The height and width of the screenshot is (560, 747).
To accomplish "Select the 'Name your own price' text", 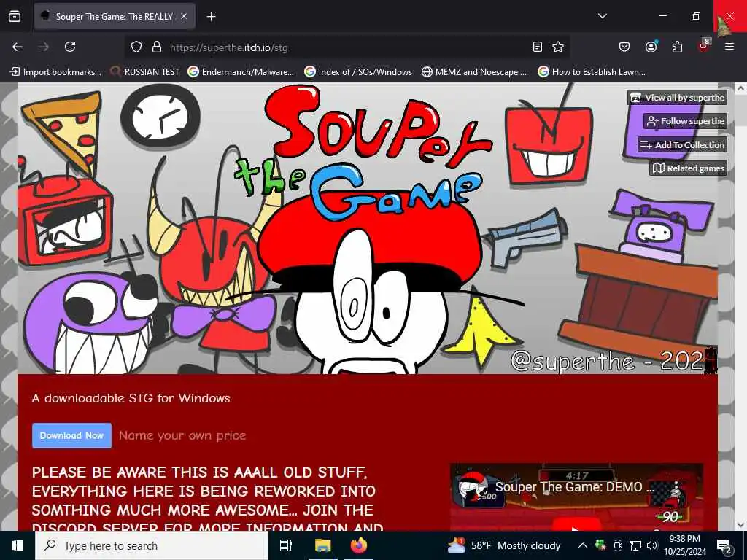I will tap(182, 435).
